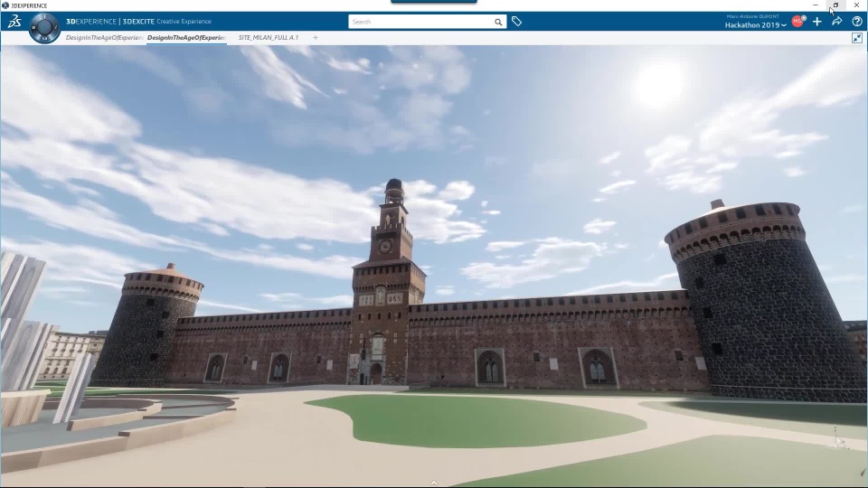The width and height of the screenshot is (868, 488).
Task: Click the share arrow icon
Action: [x=837, y=22]
